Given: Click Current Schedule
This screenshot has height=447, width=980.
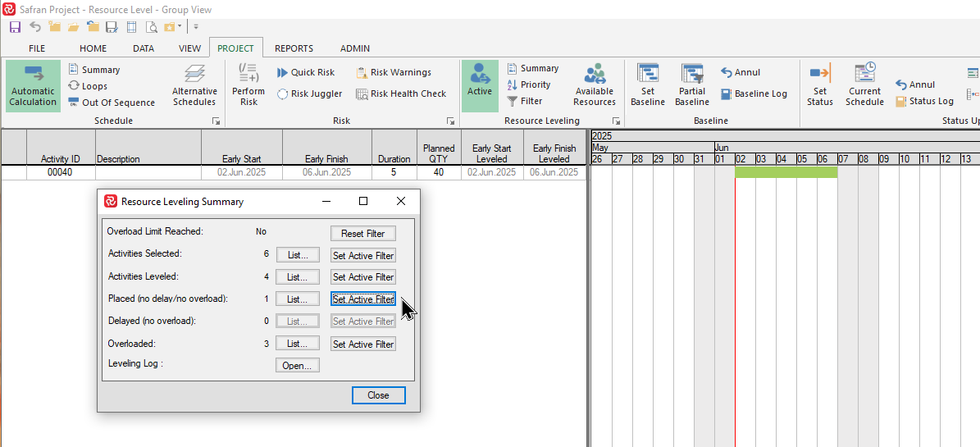Looking at the screenshot, I should (865, 86).
